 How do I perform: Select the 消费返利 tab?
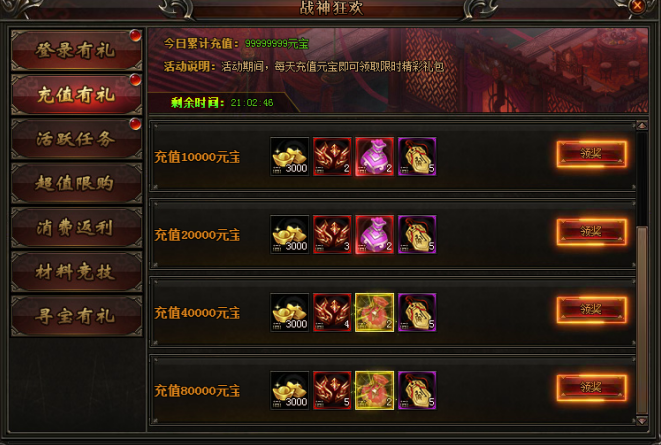[x=76, y=227]
